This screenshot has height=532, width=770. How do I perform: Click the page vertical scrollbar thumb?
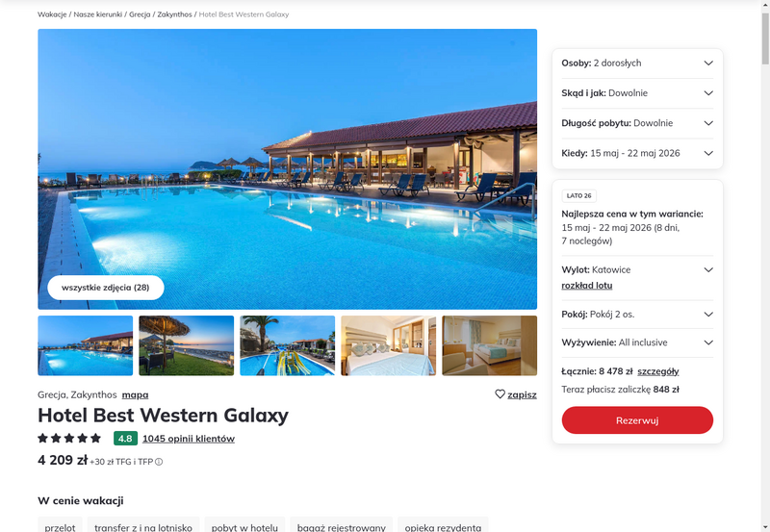pyautogui.click(x=765, y=38)
